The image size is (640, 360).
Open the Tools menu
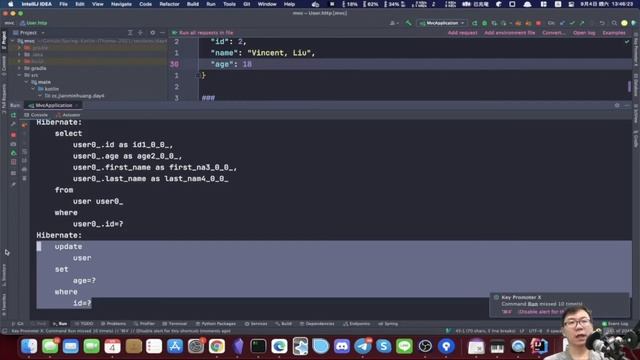[229, 4]
